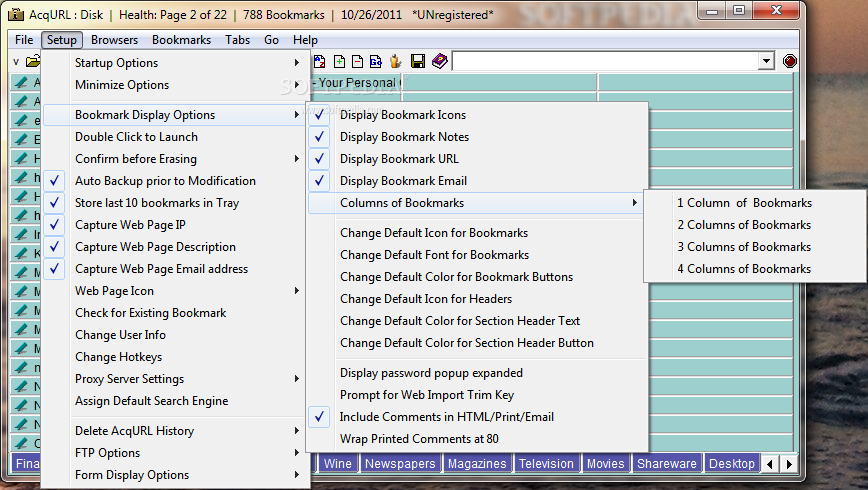The image size is (868, 490).
Task: Uncheck Capture Web Page IP
Action: point(174,225)
